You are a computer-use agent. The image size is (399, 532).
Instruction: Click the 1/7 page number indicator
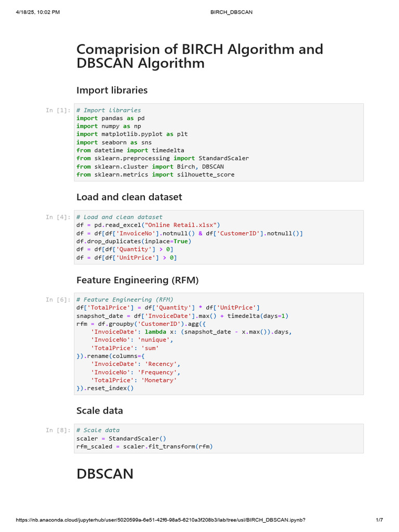pos(379,520)
